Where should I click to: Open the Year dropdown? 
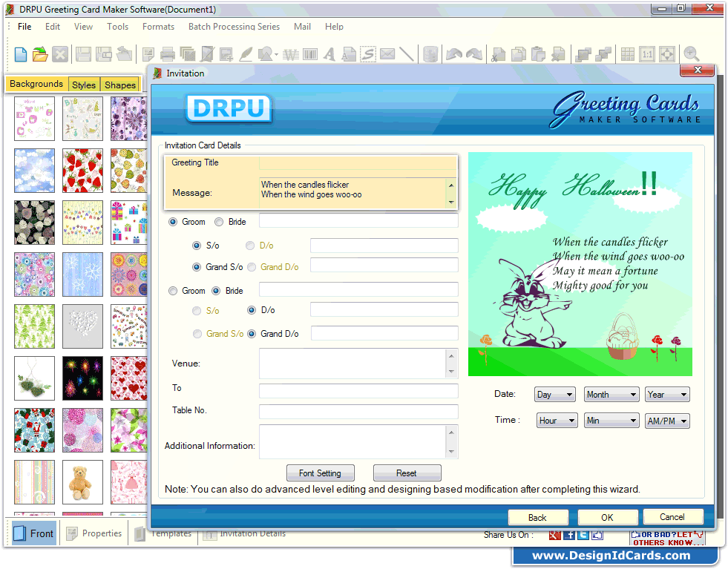coord(667,395)
